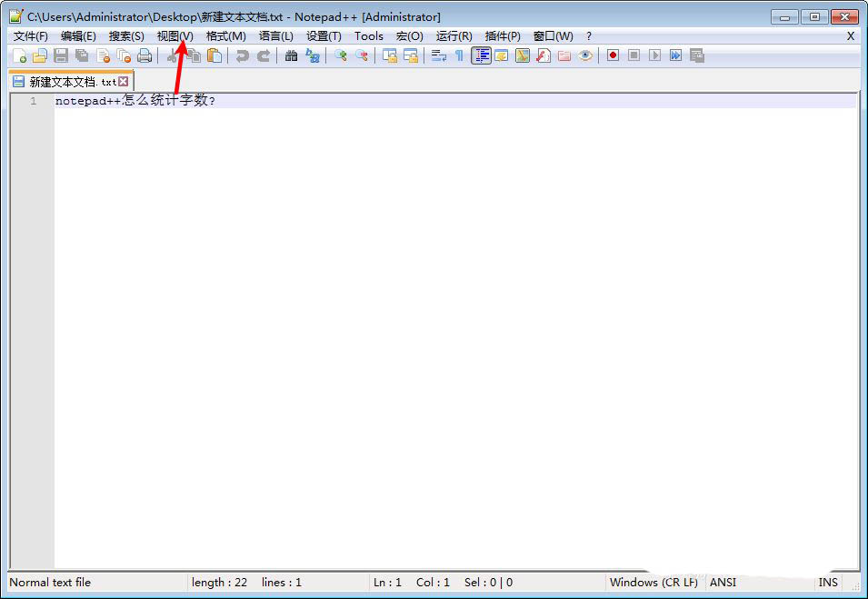The height and width of the screenshot is (599, 868).
Task: Save the current document via toolbar
Action: tap(61, 55)
